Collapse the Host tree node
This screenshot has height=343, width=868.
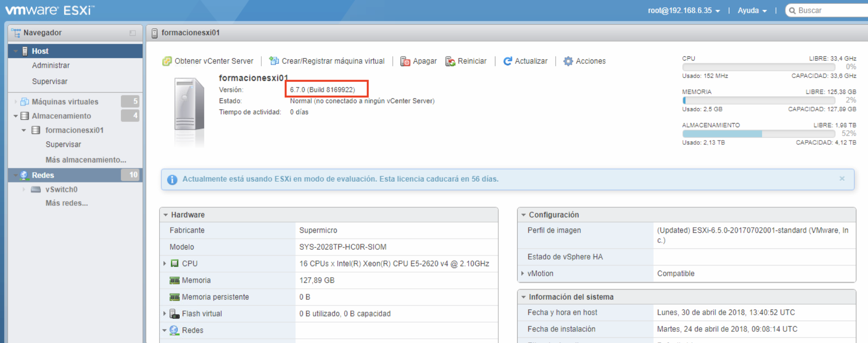tap(15, 51)
